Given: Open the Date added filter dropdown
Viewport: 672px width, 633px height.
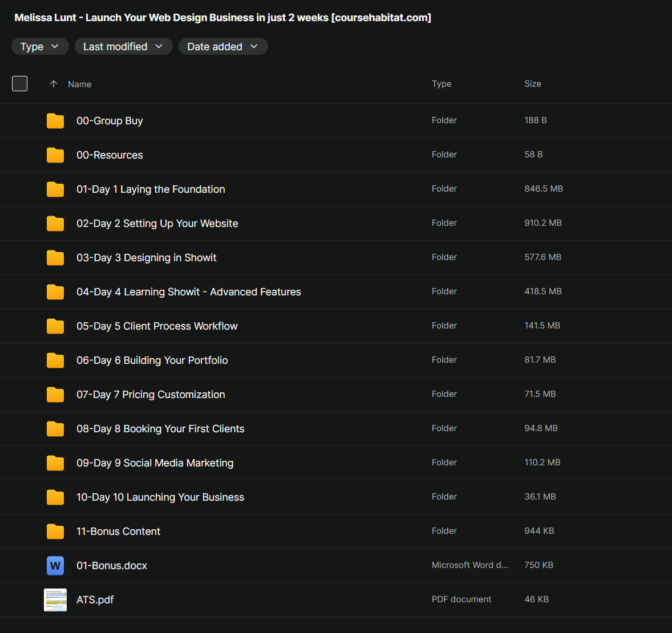Looking at the screenshot, I should click(x=223, y=46).
